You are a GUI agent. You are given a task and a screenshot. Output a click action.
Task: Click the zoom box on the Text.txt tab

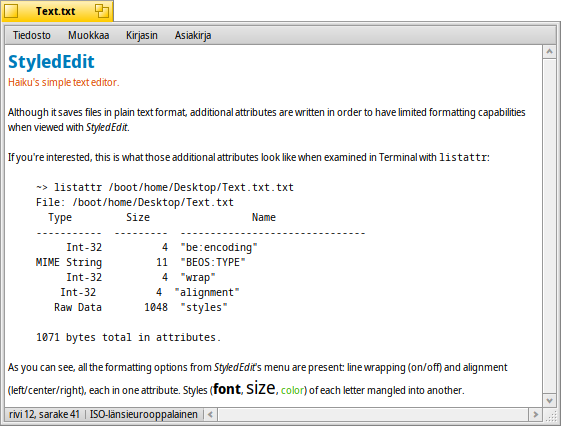coord(102,11)
